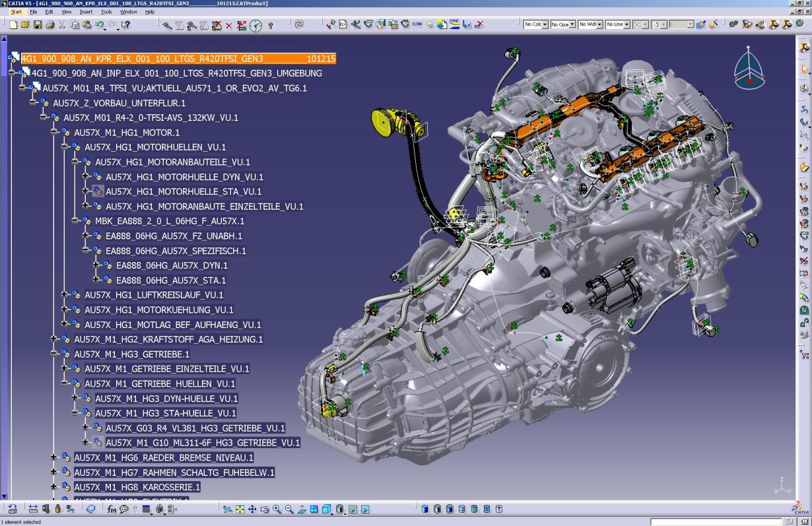
Task: Open the Edit menu
Action: (x=50, y=12)
